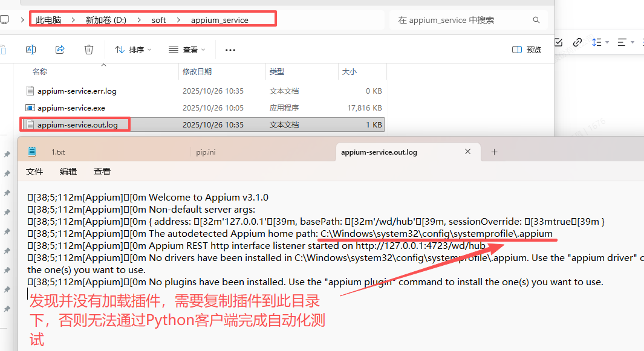Click the checkbox icon in background editor
Viewport: 644px width, 351px height.
558,42
